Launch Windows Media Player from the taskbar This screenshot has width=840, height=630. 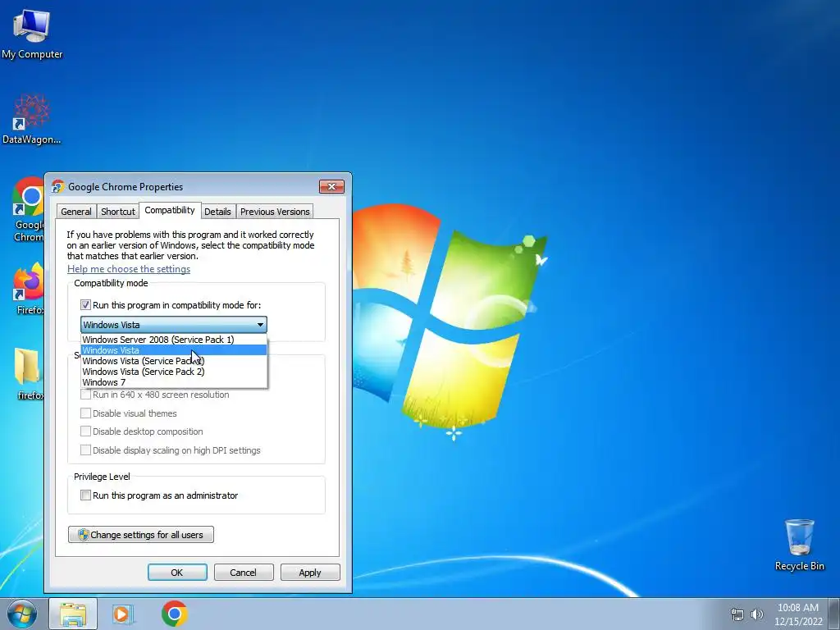(x=123, y=614)
